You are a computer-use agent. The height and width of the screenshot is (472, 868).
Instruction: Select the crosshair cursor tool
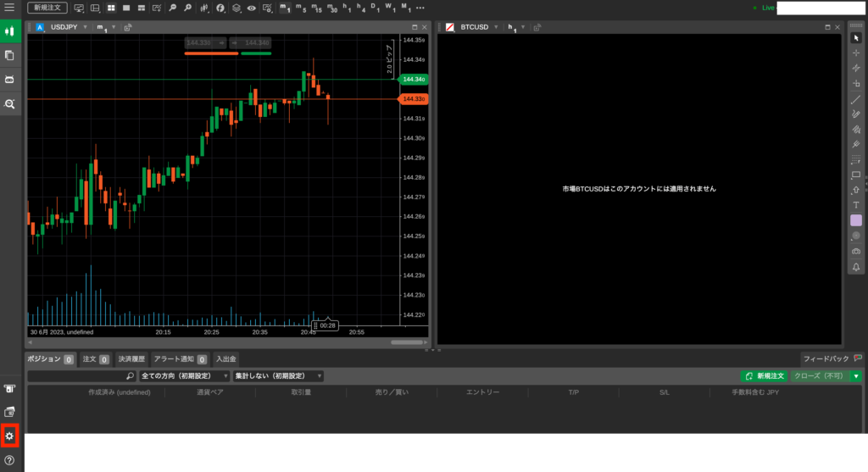point(855,53)
